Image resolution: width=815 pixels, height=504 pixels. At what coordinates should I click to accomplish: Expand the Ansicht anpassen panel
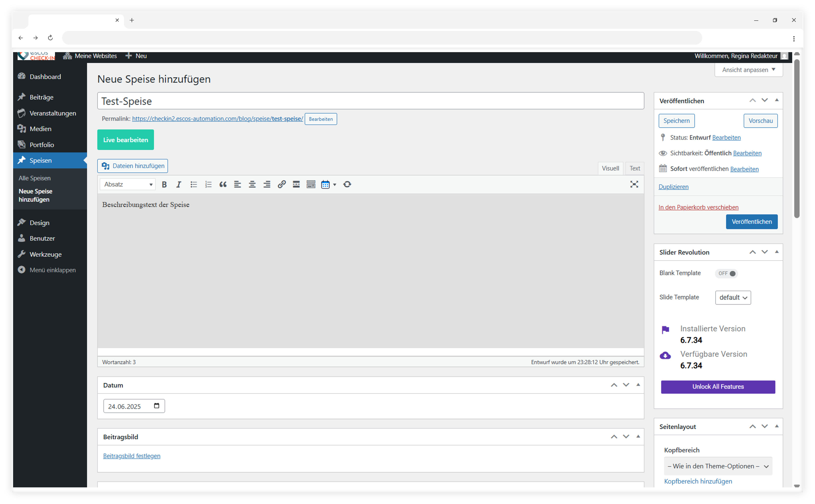coord(749,70)
